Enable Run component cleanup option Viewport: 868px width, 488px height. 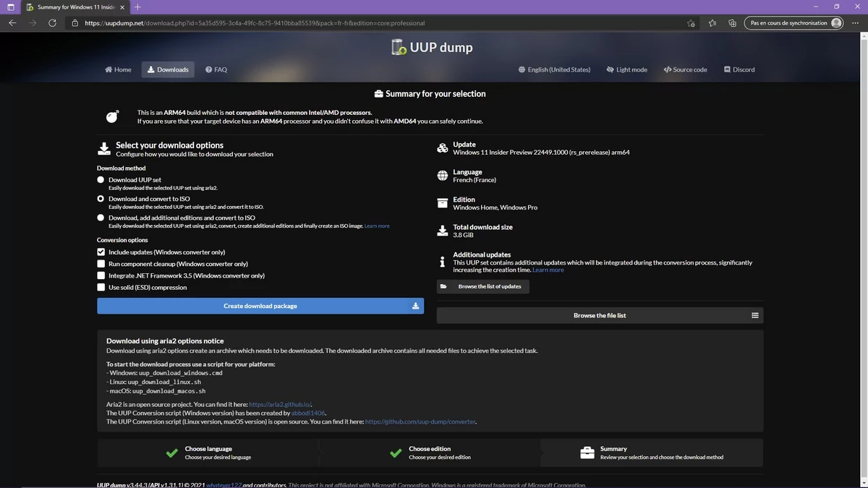[x=101, y=263]
